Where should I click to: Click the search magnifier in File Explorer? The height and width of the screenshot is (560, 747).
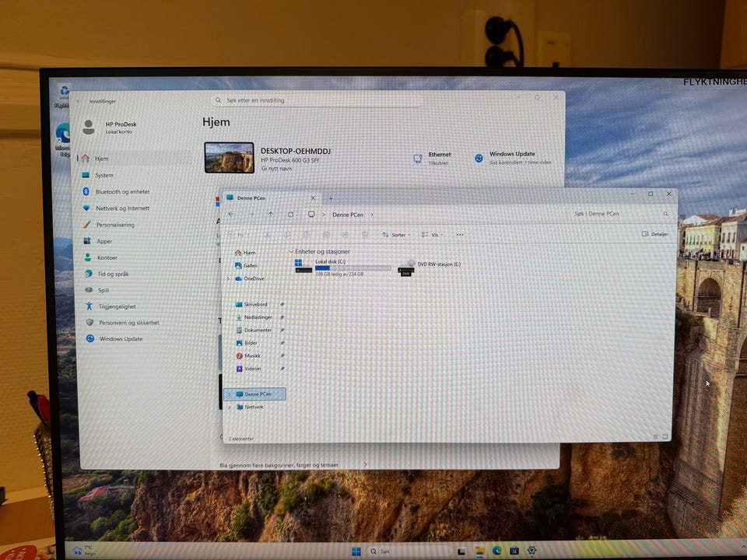665,214
